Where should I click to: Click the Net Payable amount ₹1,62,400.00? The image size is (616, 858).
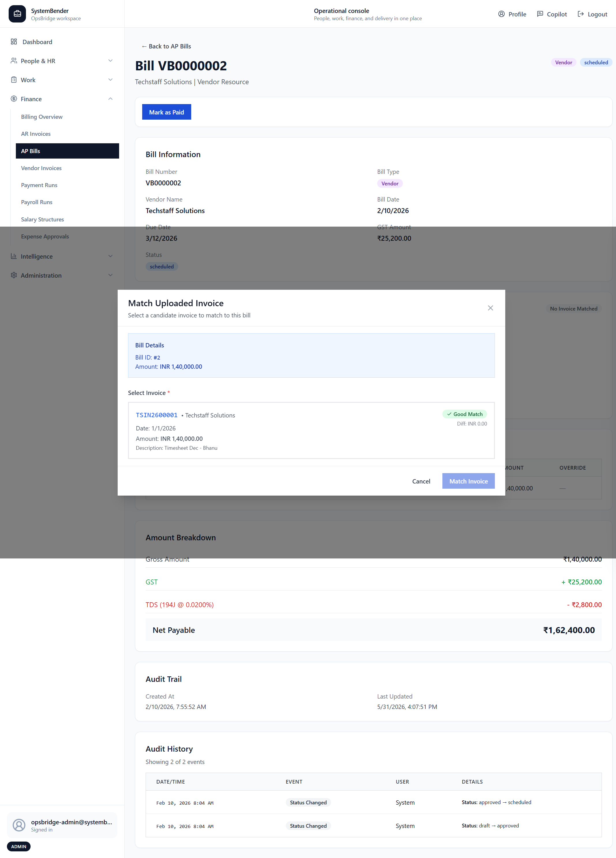click(x=569, y=630)
